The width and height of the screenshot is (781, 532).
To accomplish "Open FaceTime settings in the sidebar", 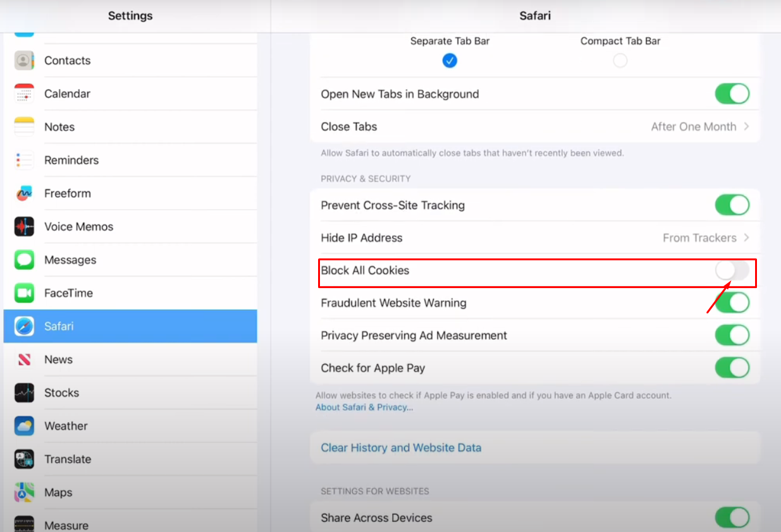I will [x=130, y=293].
